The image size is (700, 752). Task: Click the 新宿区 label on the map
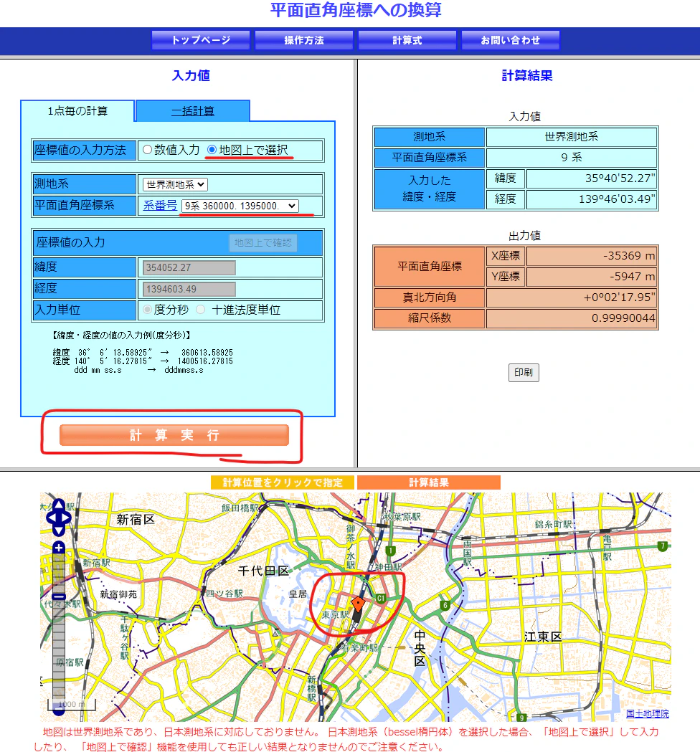[136, 520]
